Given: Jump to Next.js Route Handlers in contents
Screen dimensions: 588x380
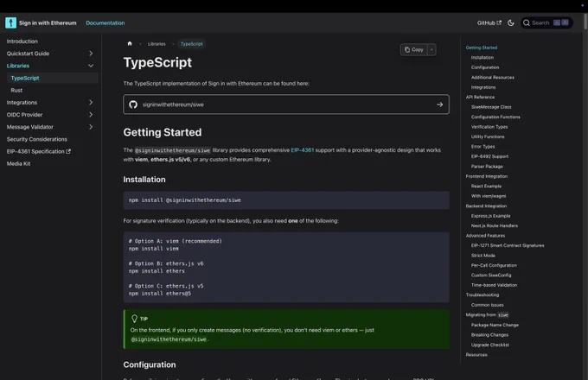Looking at the screenshot, I should pyautogui.click(x=495, y=225).
